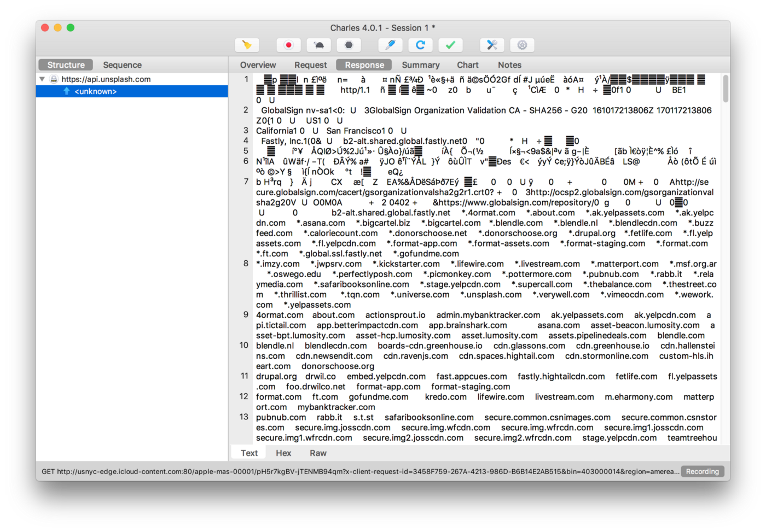Click the text 'pubnub.com rabb.it s.t.st'
This screenshot has height=532, width=766.
(x=315, y=417)
